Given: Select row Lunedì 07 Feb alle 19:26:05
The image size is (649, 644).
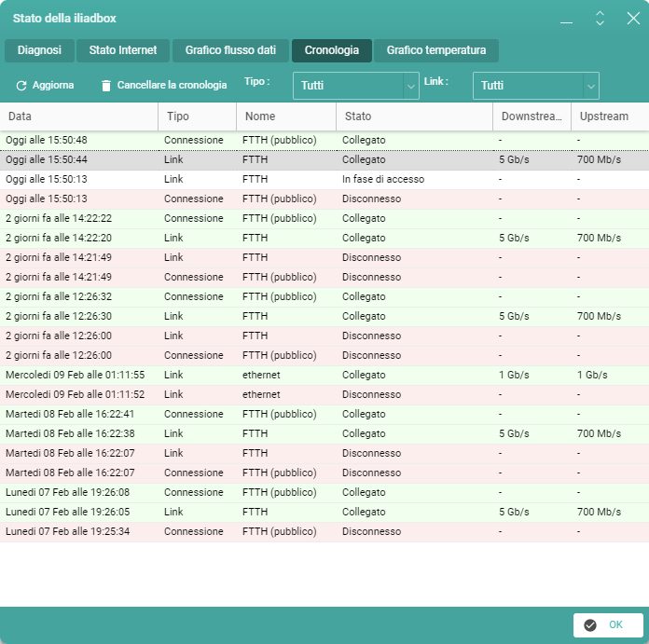Looking at the screenshot, I should [x=324, y=512].
